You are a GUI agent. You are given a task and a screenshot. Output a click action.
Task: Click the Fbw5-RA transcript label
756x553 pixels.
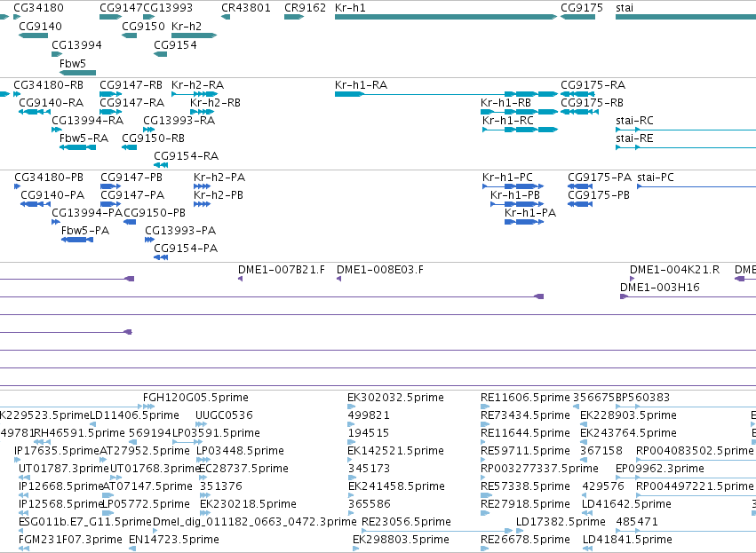[84, 138]
